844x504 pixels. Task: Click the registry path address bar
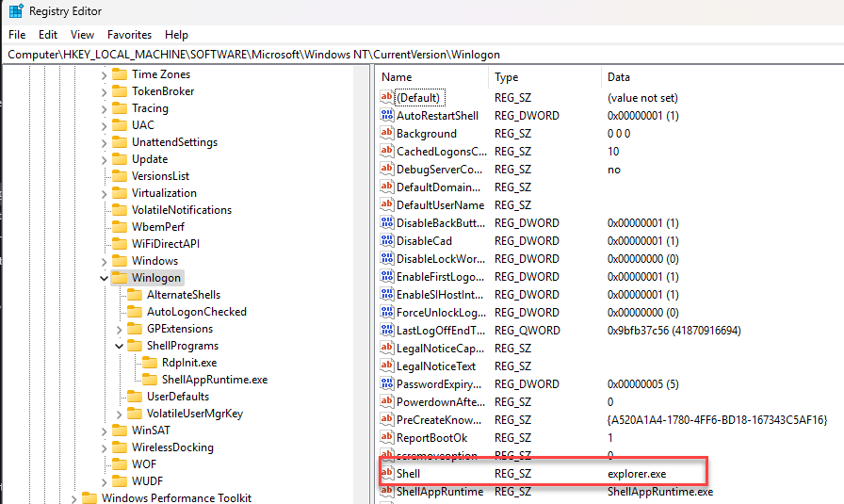point(422,55)
